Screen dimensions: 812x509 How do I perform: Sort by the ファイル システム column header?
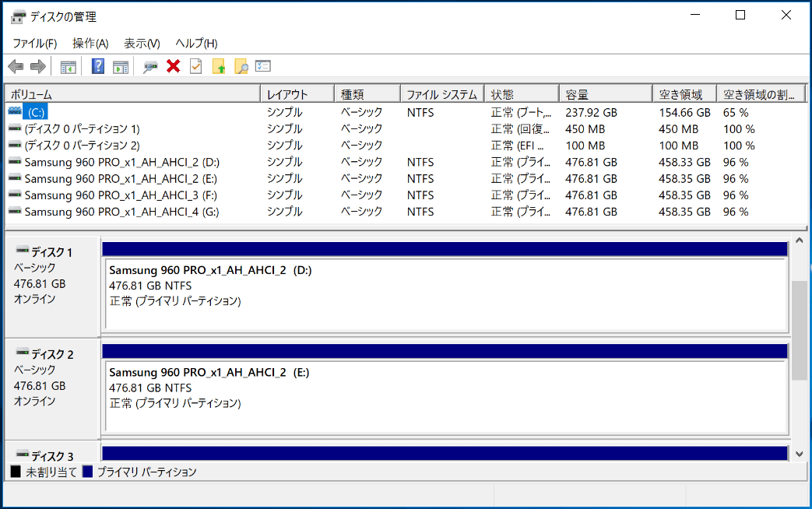pyautogui.click(x=442, y=94)
